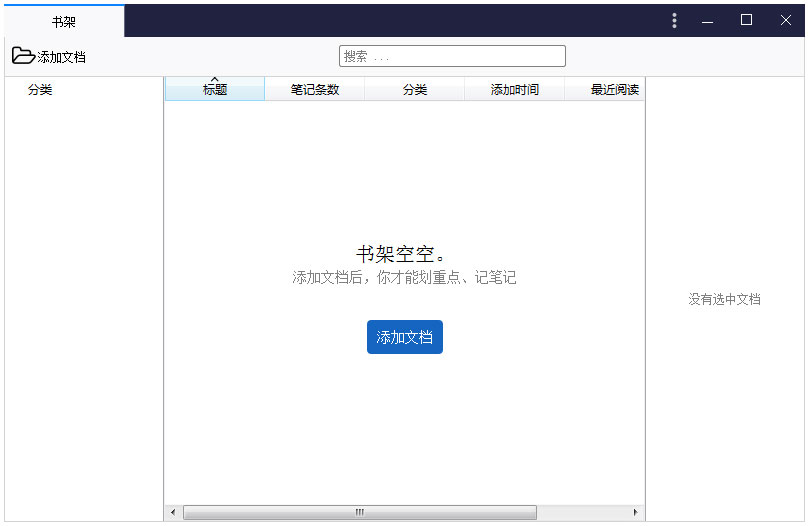
Task: Click the open-folder icon in the toolbar
Action: [x=23, y=56]
